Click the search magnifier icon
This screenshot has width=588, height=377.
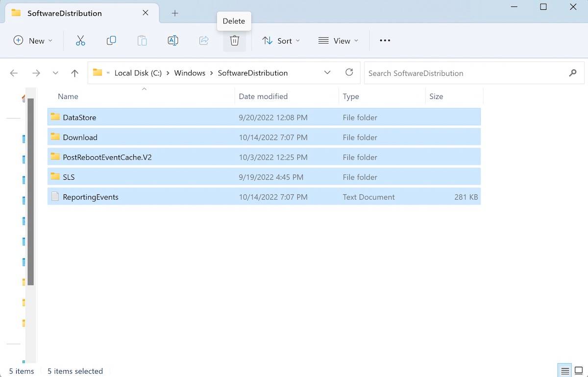tap(573, 73)
